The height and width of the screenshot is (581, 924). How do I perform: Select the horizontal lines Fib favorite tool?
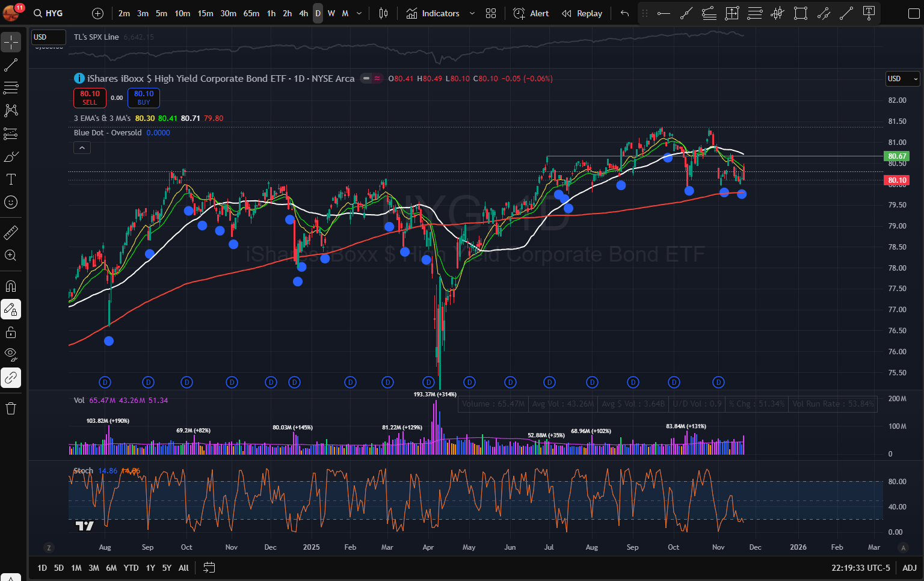pos(755,13)
